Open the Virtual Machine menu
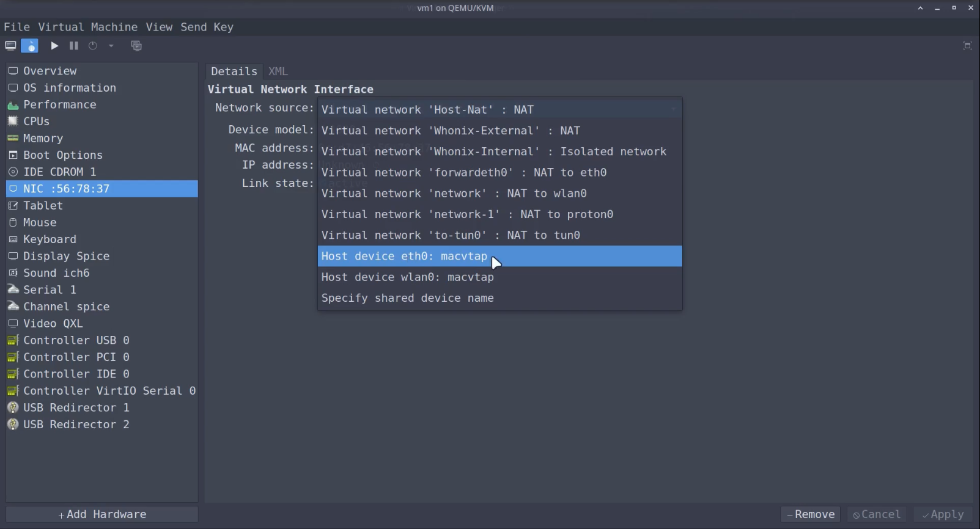980x529 pixels. pos(87,27)
